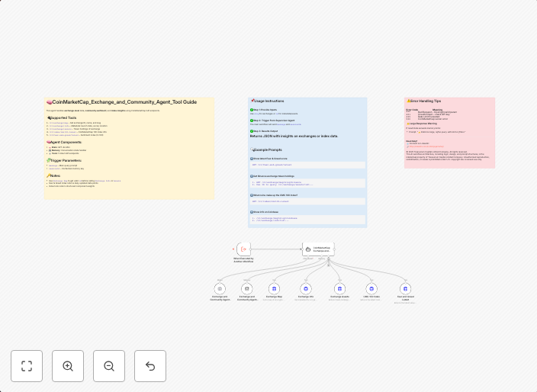Click the support link in Error Handling note
The height and width of the screenshot is (392, 537).
coord(427,145)
